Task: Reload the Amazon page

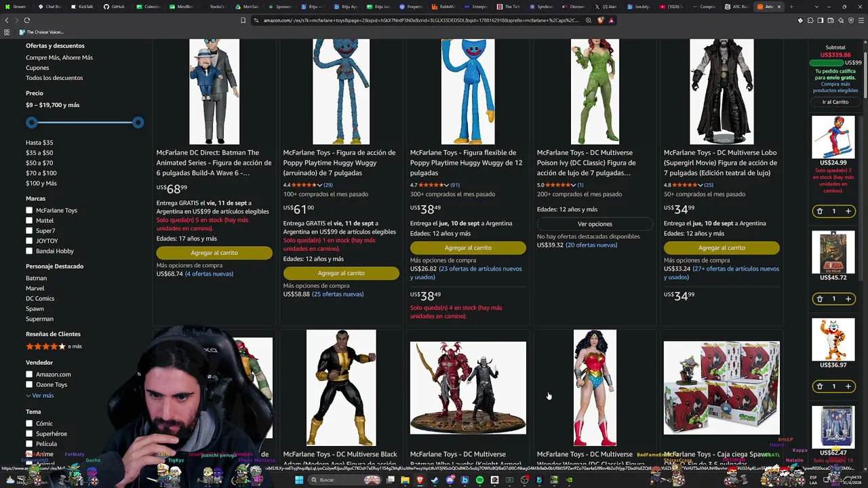Action: [27, 20]
